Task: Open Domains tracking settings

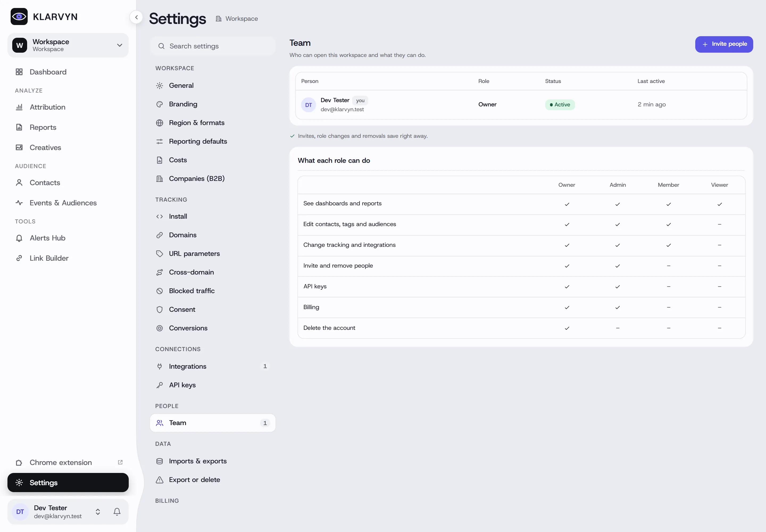Action: [x=213, y=235]
